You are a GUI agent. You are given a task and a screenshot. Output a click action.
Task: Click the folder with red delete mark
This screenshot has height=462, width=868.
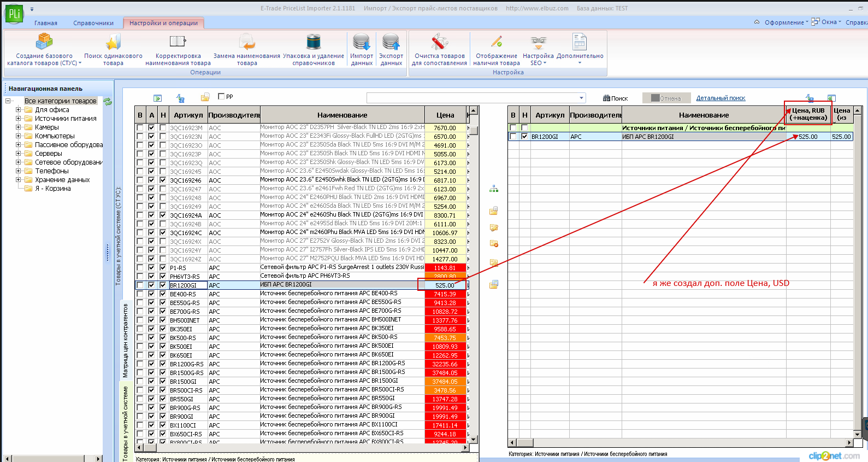pos(494,244)
